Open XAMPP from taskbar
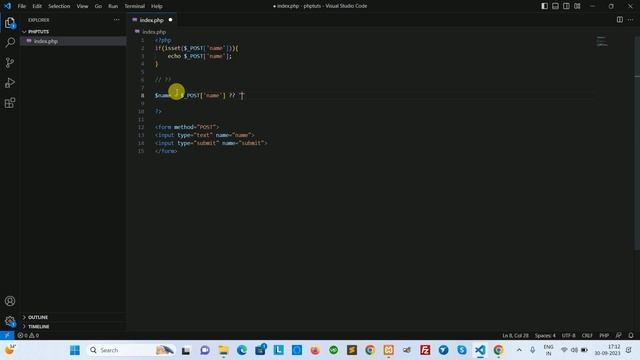640x360 pixels. point(388,350)
